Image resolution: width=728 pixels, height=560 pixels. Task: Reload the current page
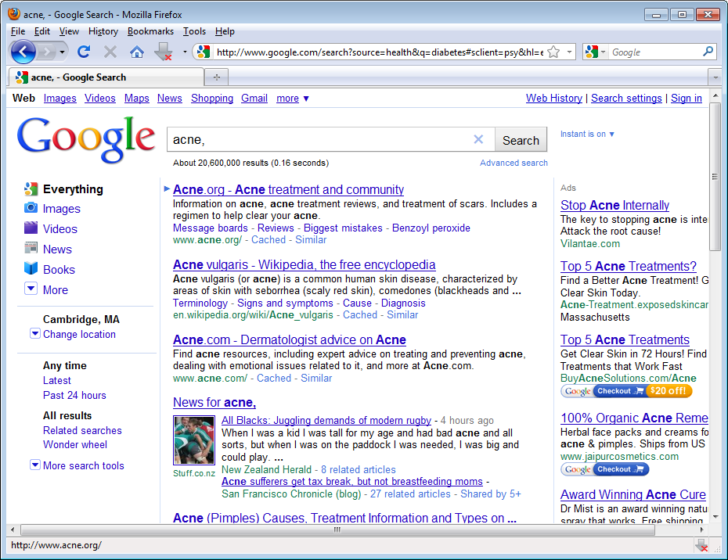pos(84,52)
